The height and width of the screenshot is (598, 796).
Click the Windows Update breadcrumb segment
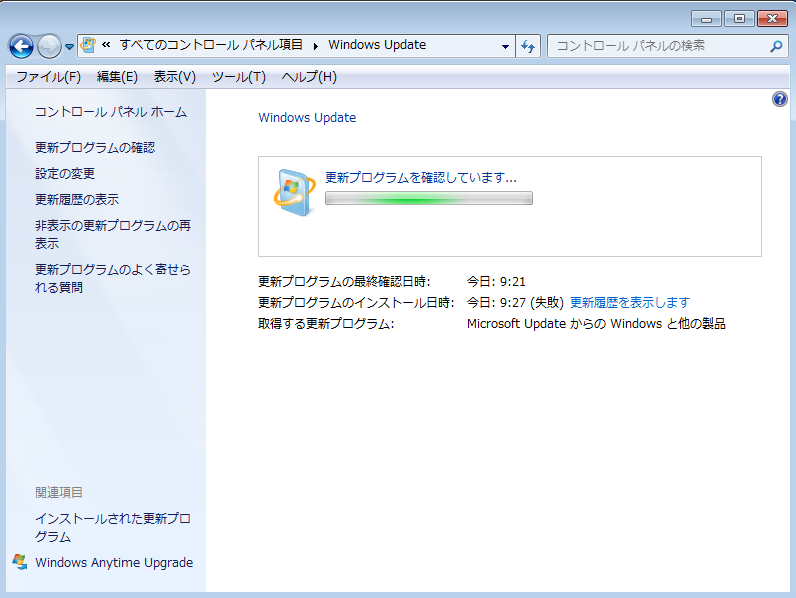(377, 45)
